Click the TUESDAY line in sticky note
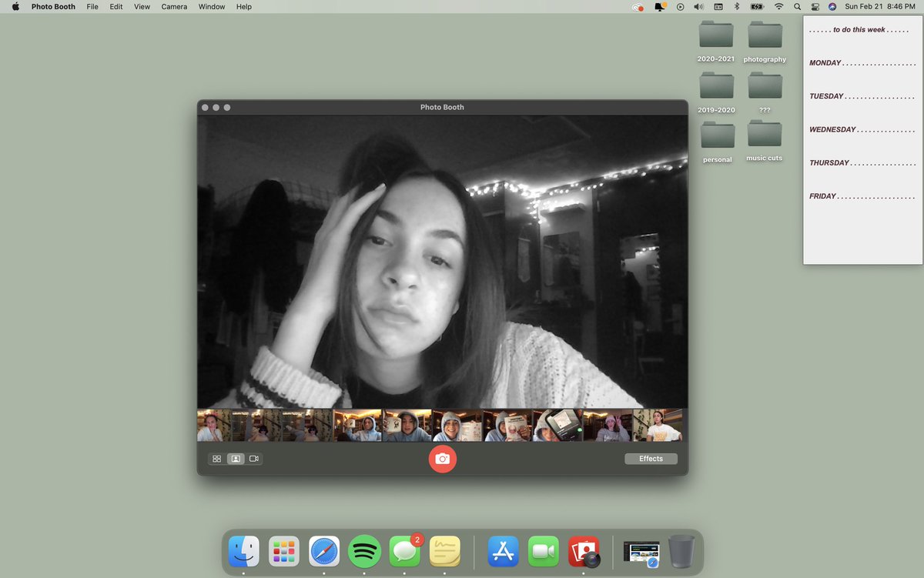This screenshot has height=578, width=924. click(x=862, y=96)
